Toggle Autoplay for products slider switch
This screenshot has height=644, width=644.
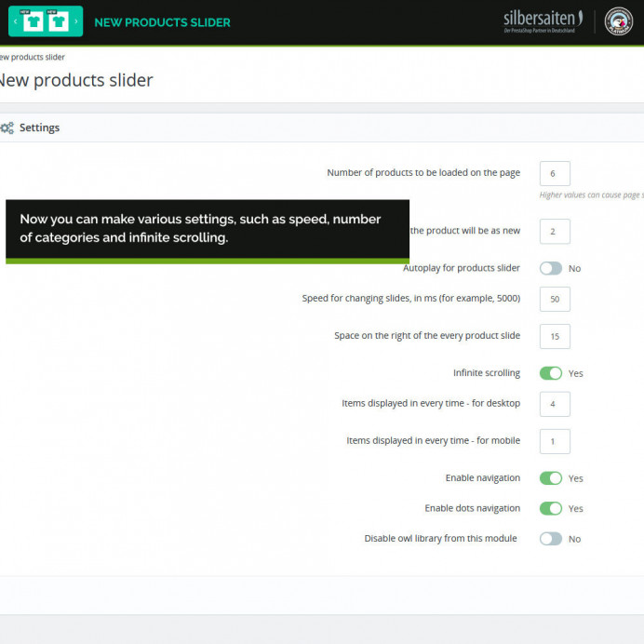(551, 268)
